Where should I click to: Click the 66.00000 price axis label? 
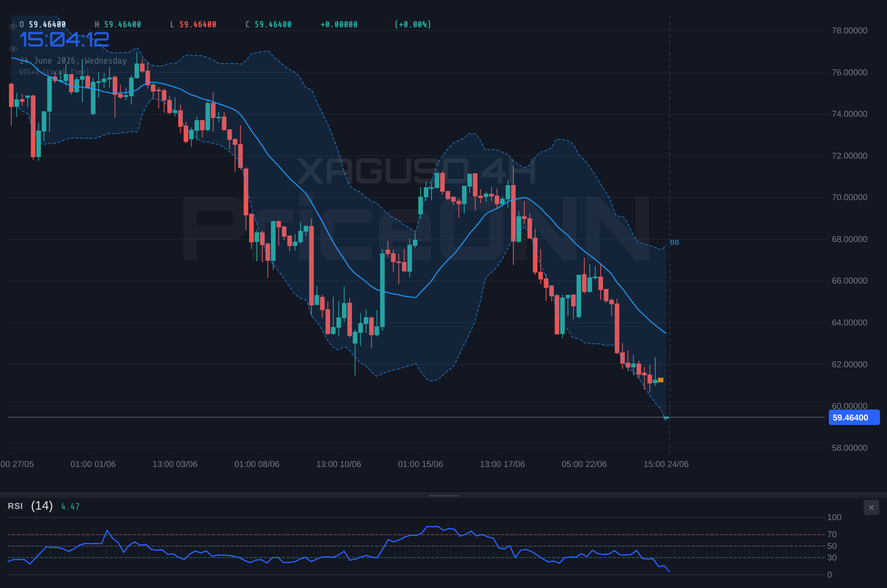[849, 281]
